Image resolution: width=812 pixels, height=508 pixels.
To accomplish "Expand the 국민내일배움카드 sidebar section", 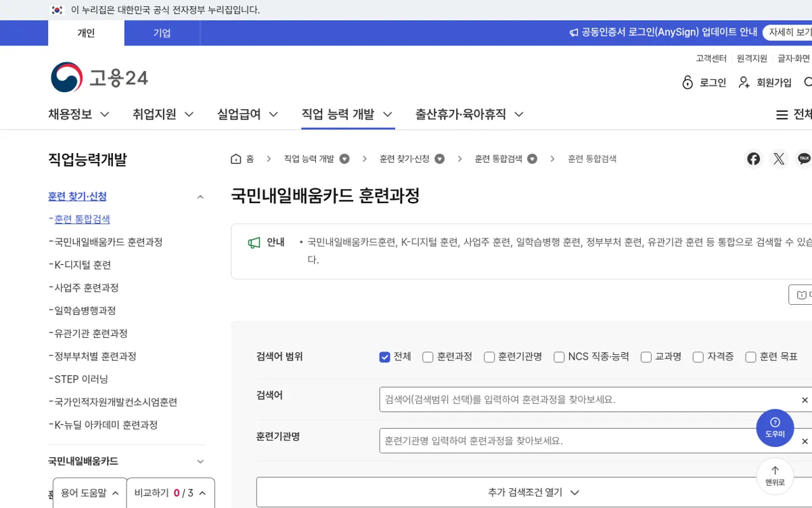I will pos(200,461).
